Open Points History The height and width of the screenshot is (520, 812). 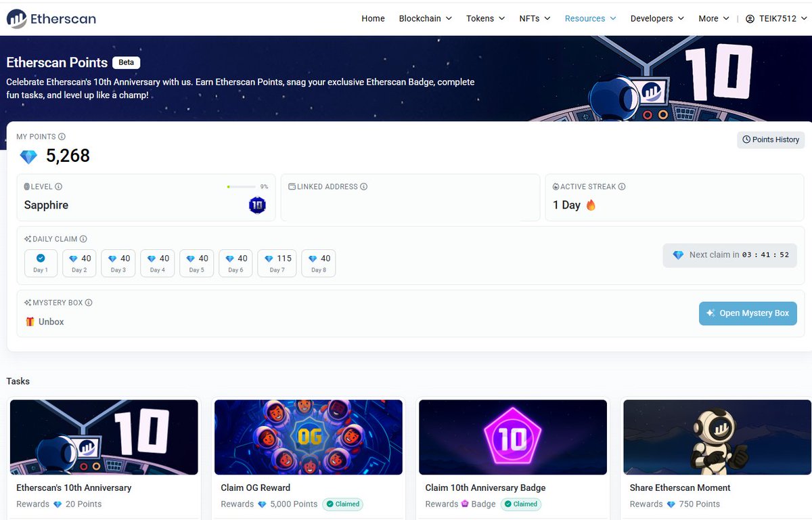[x=771, y=139]
